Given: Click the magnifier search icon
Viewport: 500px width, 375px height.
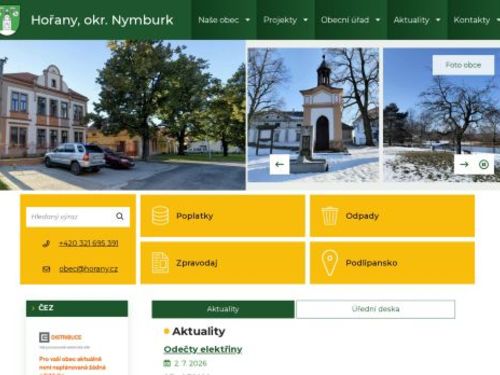Looking at the screenshot, I should point(120,217).
